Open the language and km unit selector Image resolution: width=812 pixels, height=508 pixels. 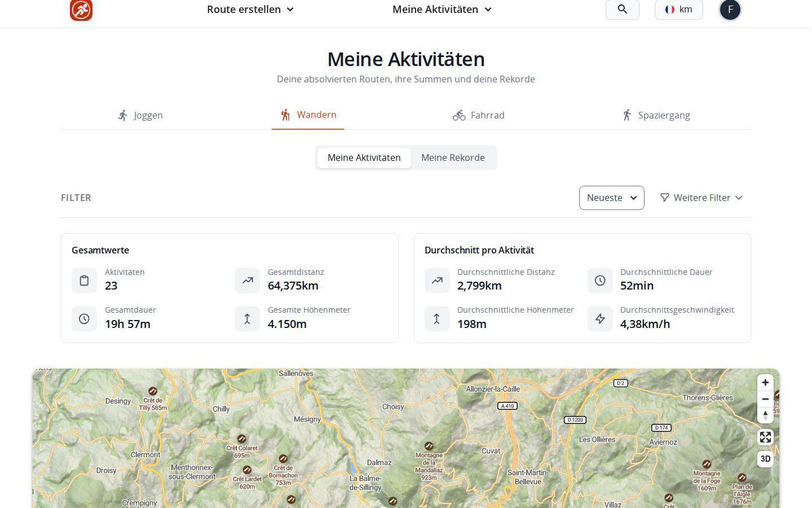679,9
